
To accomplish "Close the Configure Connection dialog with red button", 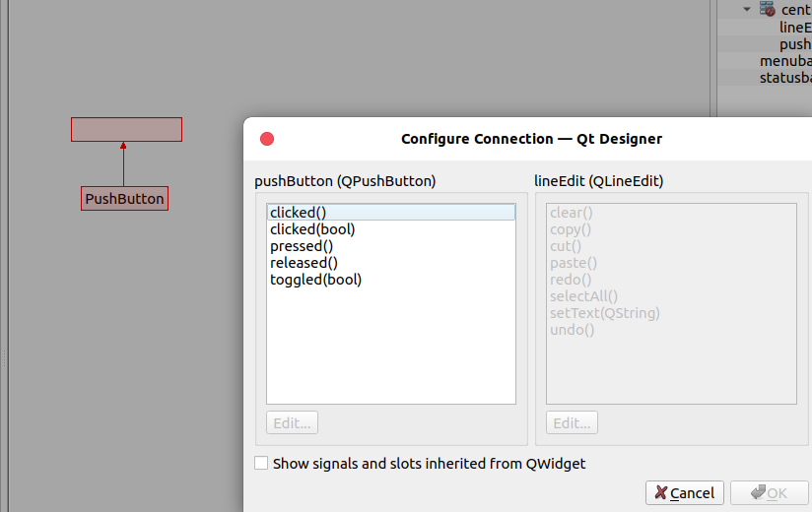I will click(x=267, y=139).
